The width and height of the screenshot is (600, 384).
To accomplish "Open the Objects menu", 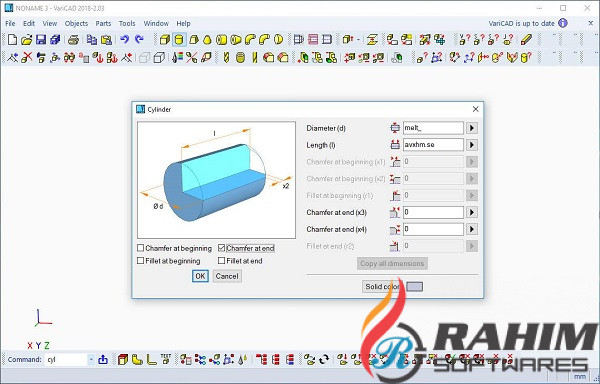I will pyautogui.click(x=76, y=23).
